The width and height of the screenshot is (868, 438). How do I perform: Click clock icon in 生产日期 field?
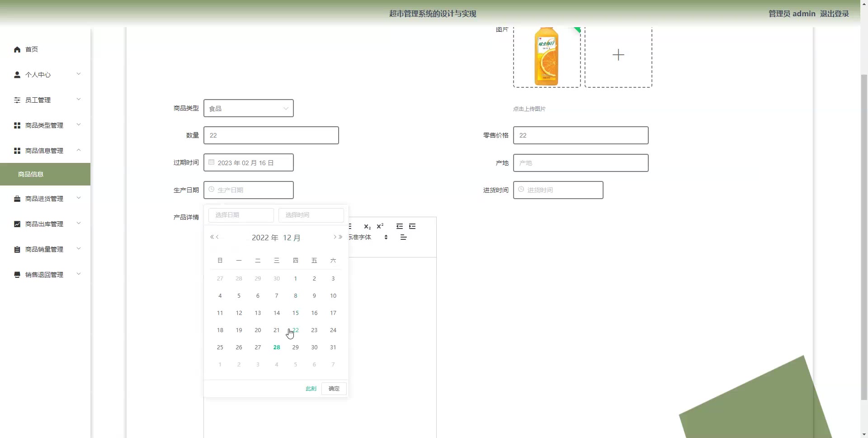click(x=211, y=189)
